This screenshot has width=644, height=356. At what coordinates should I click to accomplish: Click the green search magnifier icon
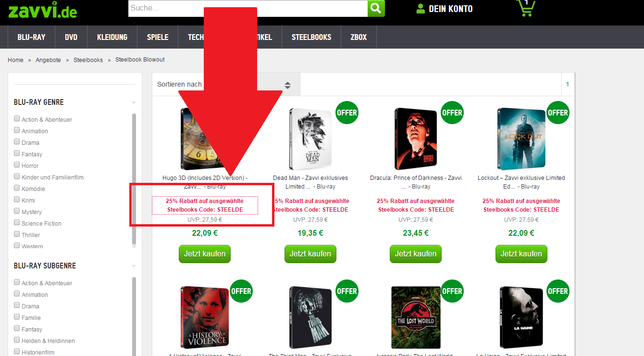pos(376,8)
